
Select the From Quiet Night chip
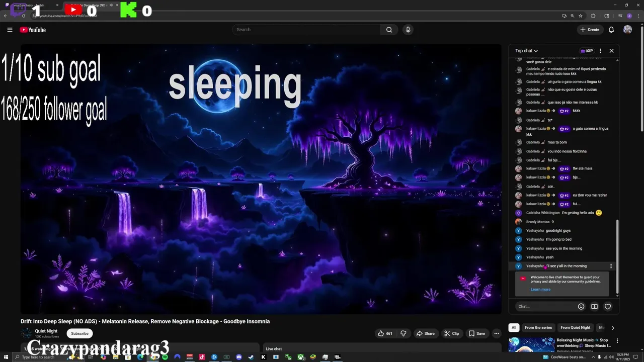coord(576,328)
